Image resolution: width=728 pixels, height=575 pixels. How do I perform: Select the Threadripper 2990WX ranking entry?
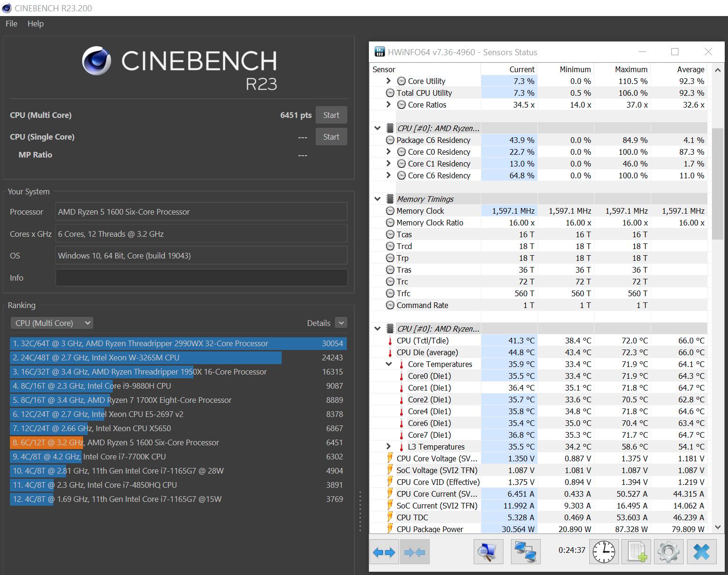click(x=178, y=343)
